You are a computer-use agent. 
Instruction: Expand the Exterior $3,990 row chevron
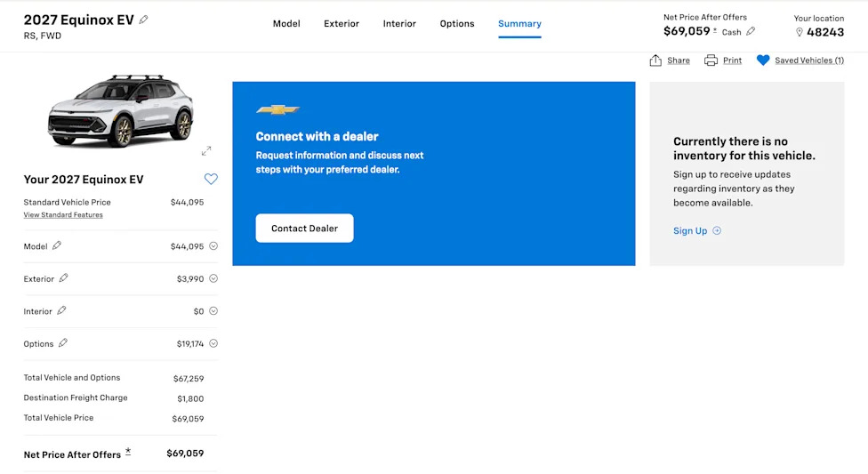[x=213, y=278]
